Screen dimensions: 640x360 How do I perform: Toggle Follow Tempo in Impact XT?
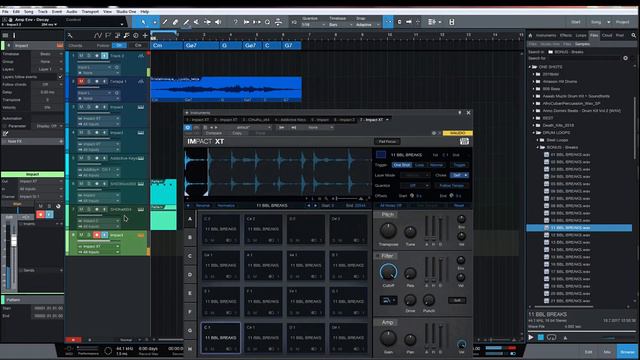pos(451,185)
